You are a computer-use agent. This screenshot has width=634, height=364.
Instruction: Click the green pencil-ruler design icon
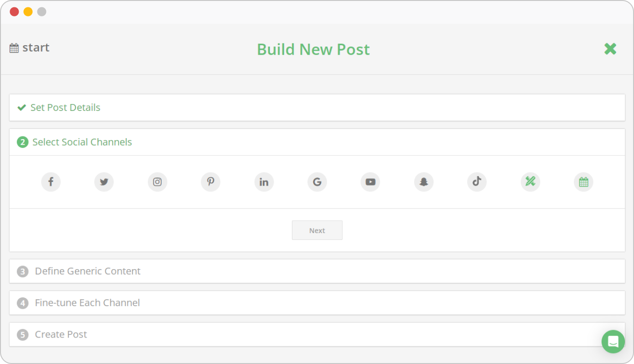tap(530, 182)
